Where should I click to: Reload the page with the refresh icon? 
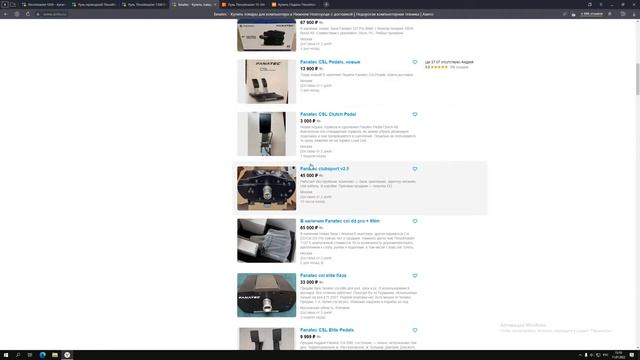(x=28, y=14)
